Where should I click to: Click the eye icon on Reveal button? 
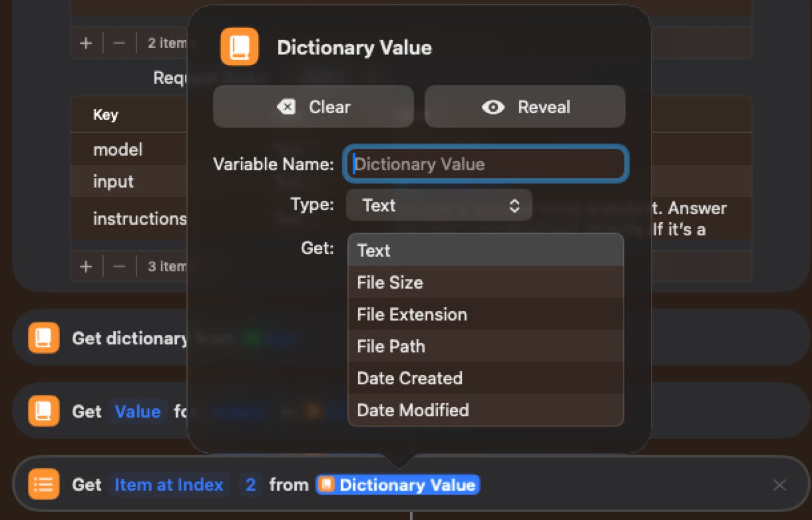point(493,107)
